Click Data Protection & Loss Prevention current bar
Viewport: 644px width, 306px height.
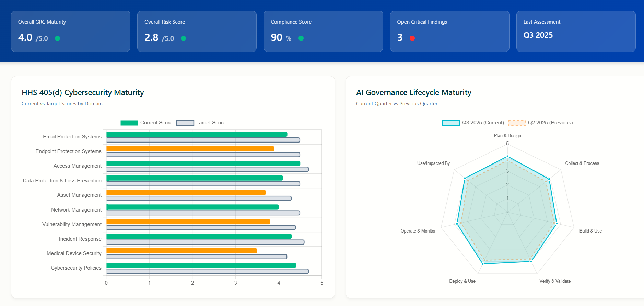[x=195, y=178]
